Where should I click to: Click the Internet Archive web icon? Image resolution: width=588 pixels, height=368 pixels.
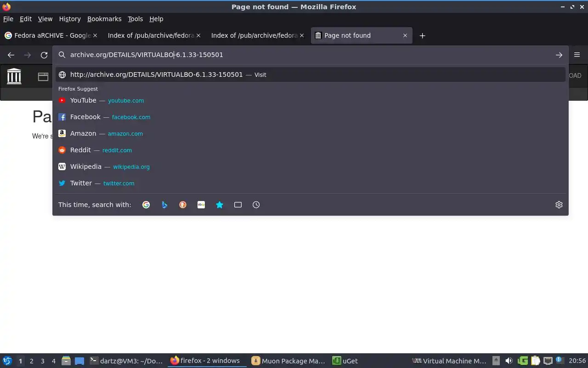(43, 77)
